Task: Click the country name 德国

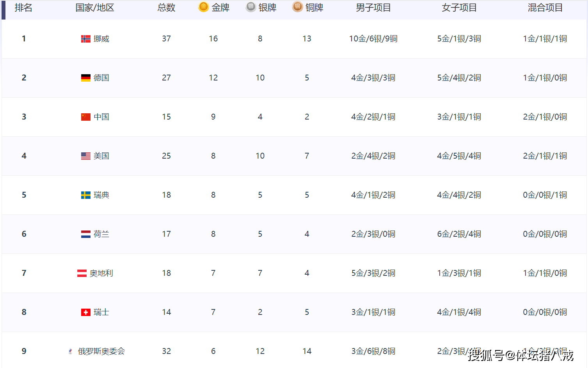Action: point(101,78)
